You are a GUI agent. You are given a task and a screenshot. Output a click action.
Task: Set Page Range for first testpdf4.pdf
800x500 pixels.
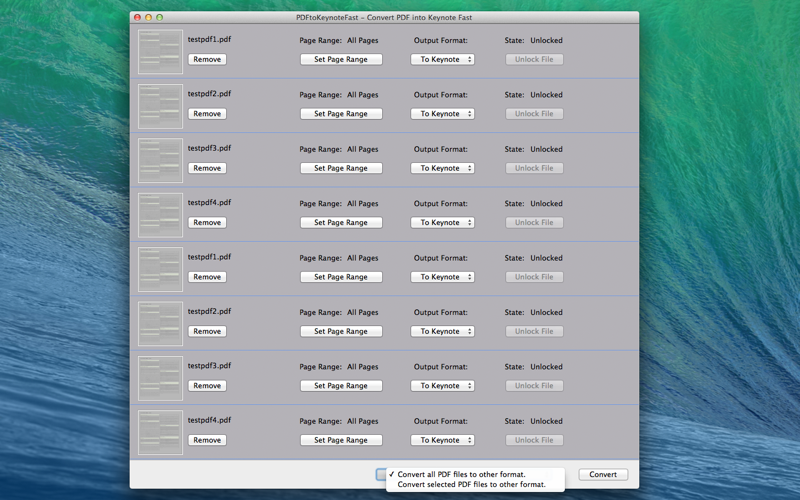(x=341, y=222)
